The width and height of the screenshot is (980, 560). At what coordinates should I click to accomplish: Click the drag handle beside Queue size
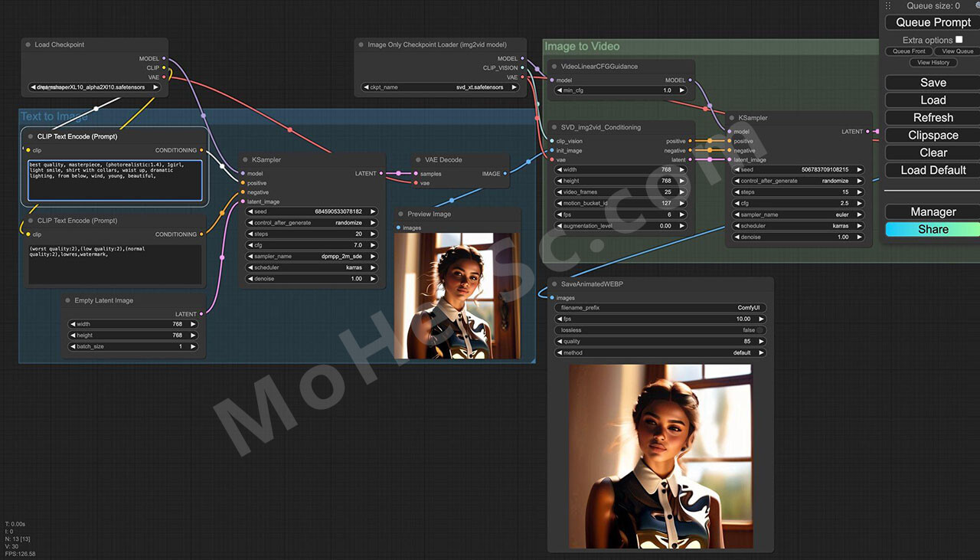(x=888, y=6)
